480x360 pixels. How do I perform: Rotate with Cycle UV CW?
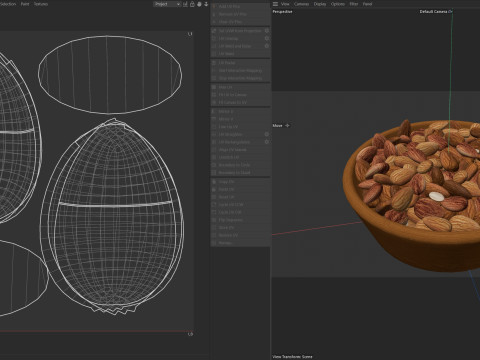(x=240, y=212)
